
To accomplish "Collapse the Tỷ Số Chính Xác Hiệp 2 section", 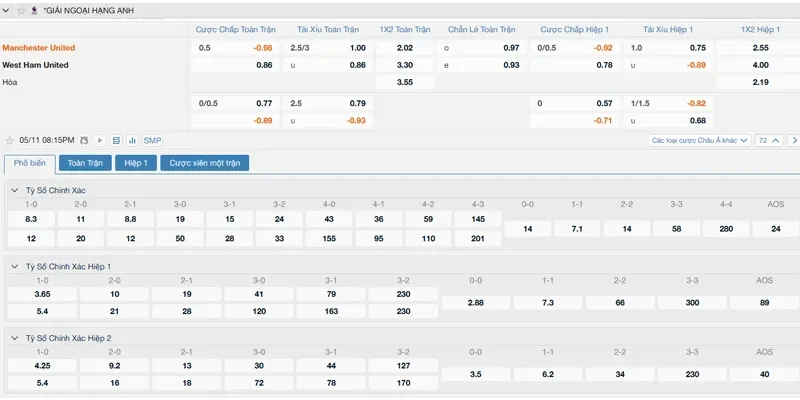I will pyautogui.click(x=14, y=338).
